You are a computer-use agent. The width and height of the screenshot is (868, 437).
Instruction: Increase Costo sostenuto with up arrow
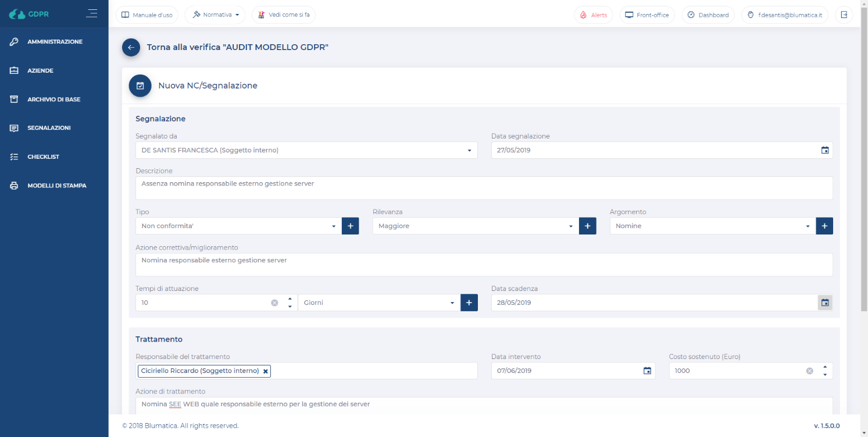[x=824, y=367]
